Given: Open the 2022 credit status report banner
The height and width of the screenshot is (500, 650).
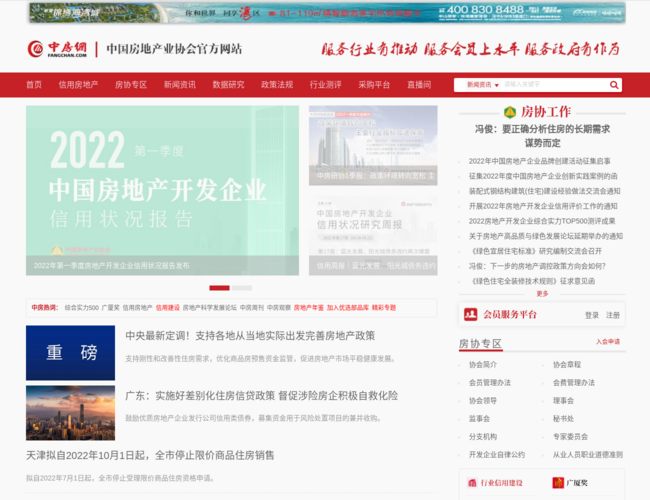Looking at the screenshot, I should pos(162,190).
